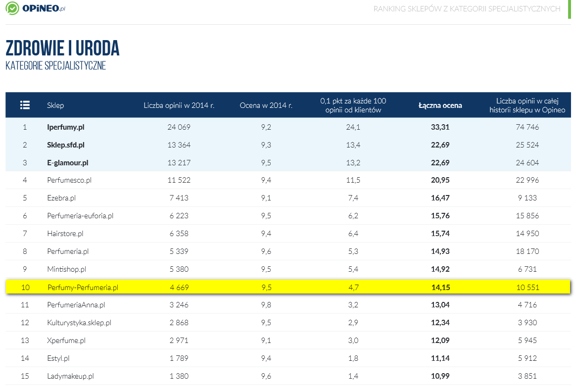The width and height of the screenshot is (575, 392).
Task: Click the list icon in table header
Action: [25, 105]
